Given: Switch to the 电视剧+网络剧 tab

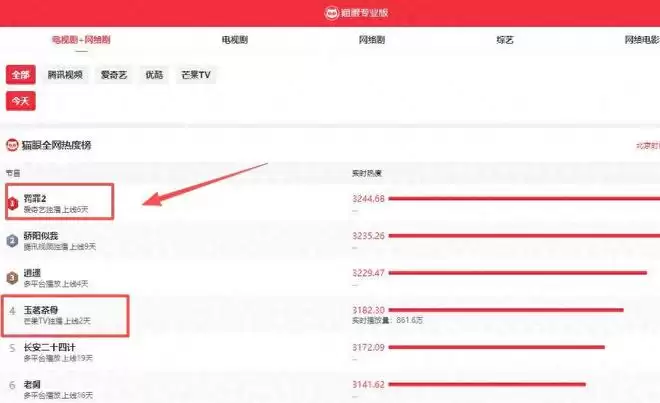Looking at the screenshot, I should coord(82,40).
